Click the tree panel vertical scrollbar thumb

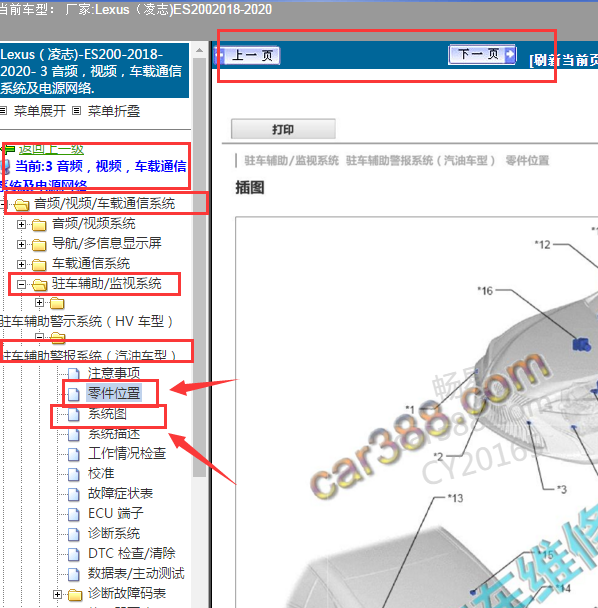pyautogui.click(x=199, y=268)
